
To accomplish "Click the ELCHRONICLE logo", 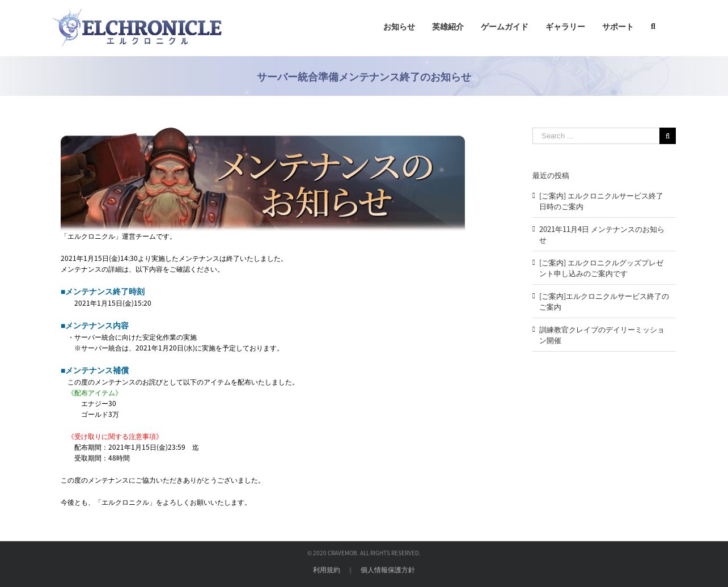I will [137, 28].
